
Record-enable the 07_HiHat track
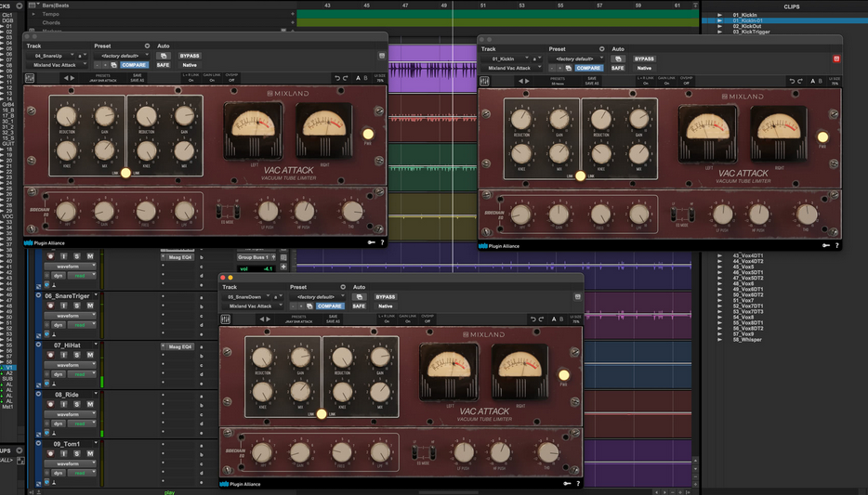click(50, 355)
